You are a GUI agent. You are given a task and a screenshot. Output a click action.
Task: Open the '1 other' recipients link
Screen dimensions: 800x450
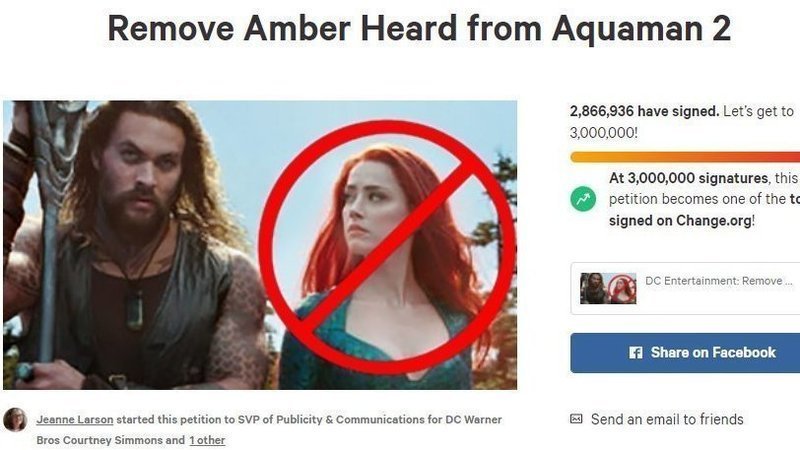207,440
